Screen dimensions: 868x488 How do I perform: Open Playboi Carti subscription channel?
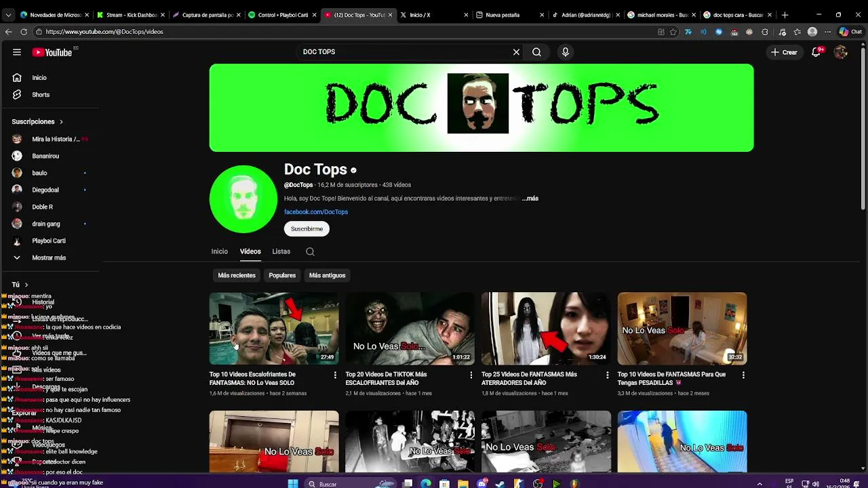pos(49,241)
